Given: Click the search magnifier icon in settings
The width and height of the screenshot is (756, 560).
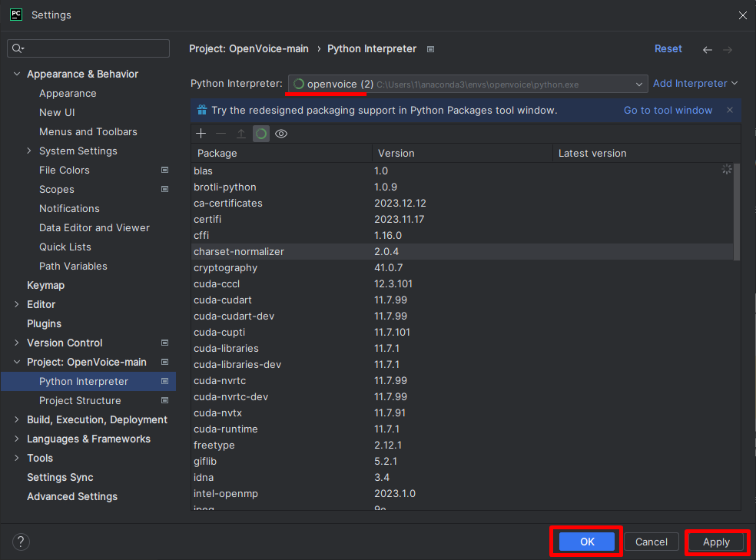Looking at the screenshot, I should pyautogui.click(x=18, y=48).
